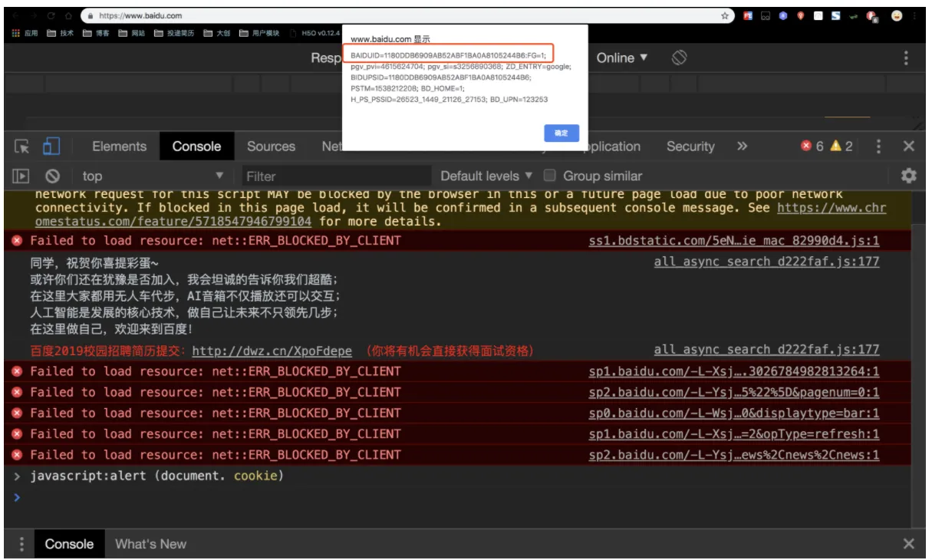Open source link sp1.baidu.com opType=refresh:1
Viewport: 932px width, 560px height.
click(x=734, y=433)
